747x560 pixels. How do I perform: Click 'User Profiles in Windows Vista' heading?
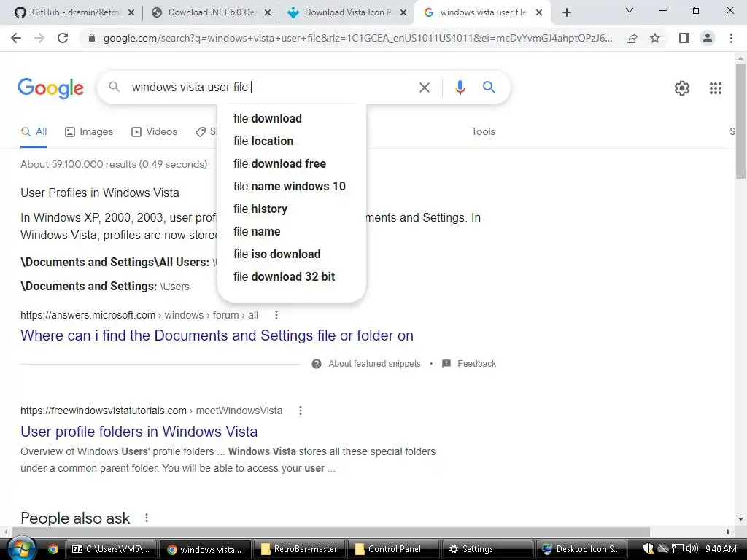(x=99, y=192)
